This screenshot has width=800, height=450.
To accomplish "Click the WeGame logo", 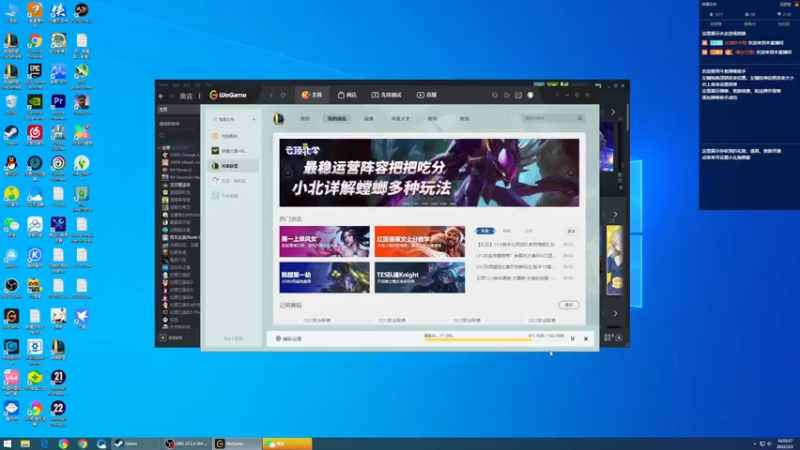I will [228, 95].
